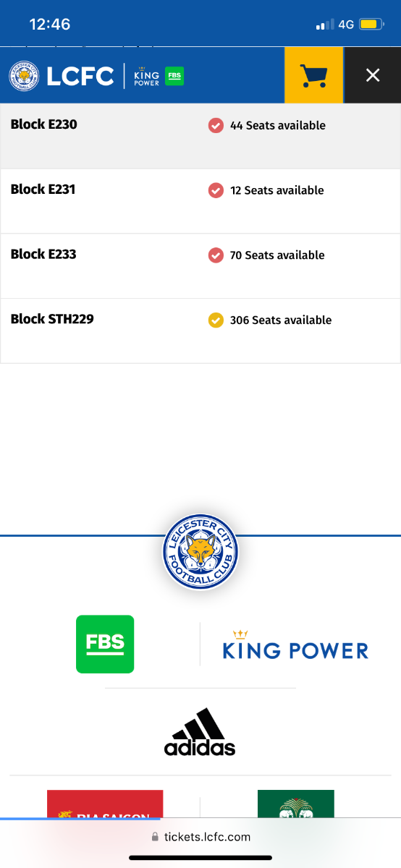Tap the large Leicester City Football Club crest

click(x=200, y=551)
